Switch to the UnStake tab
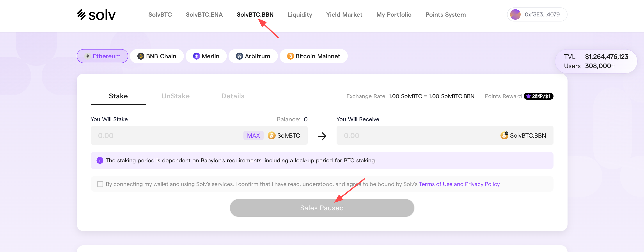This screenshot has height=252, width=644. click(x=176, y=96)
